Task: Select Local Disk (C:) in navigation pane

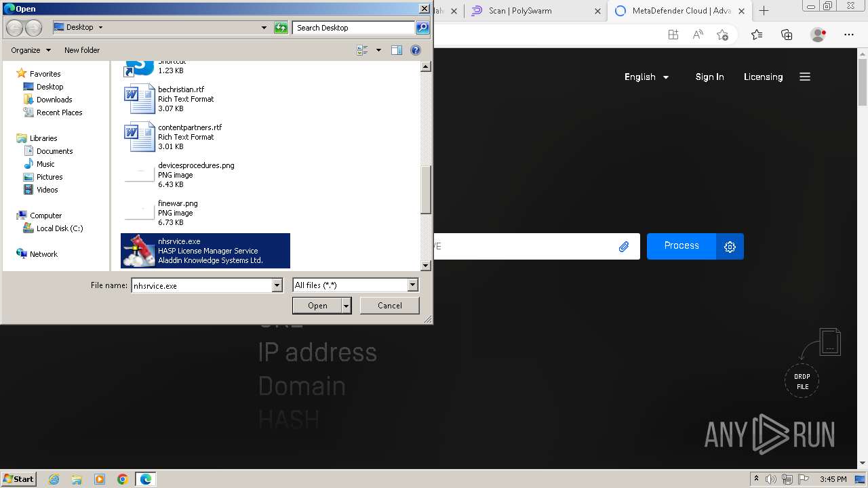Action: click(59, 228)
